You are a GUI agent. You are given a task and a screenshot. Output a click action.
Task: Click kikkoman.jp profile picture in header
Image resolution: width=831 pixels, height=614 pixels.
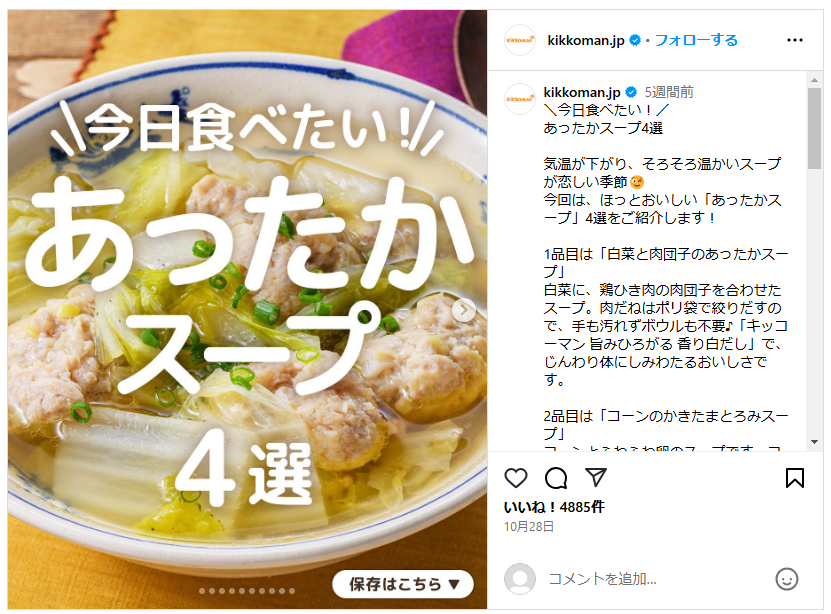(x=519, y=40)
